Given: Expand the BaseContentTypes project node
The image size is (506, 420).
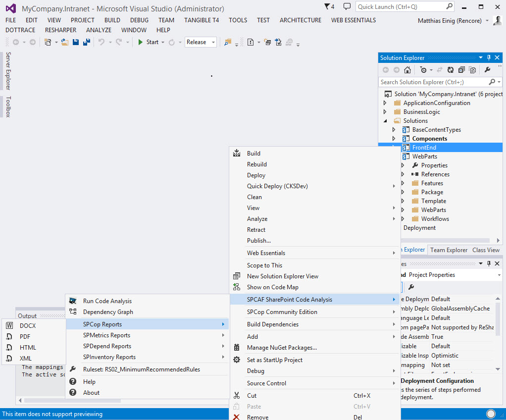Looking at the screenshot, I should [394, 130].
